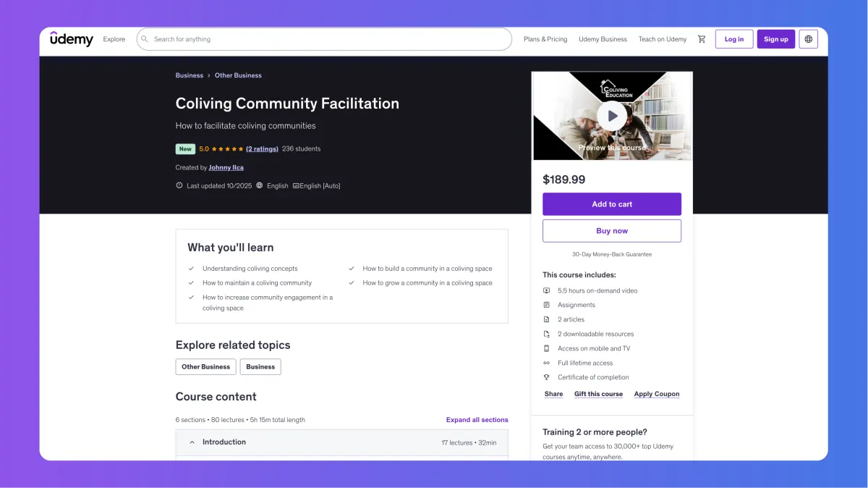This screenshot has width=868, height=488.
Task: Click 17 lectures • 32min text
Action: [x=469, y=442]
